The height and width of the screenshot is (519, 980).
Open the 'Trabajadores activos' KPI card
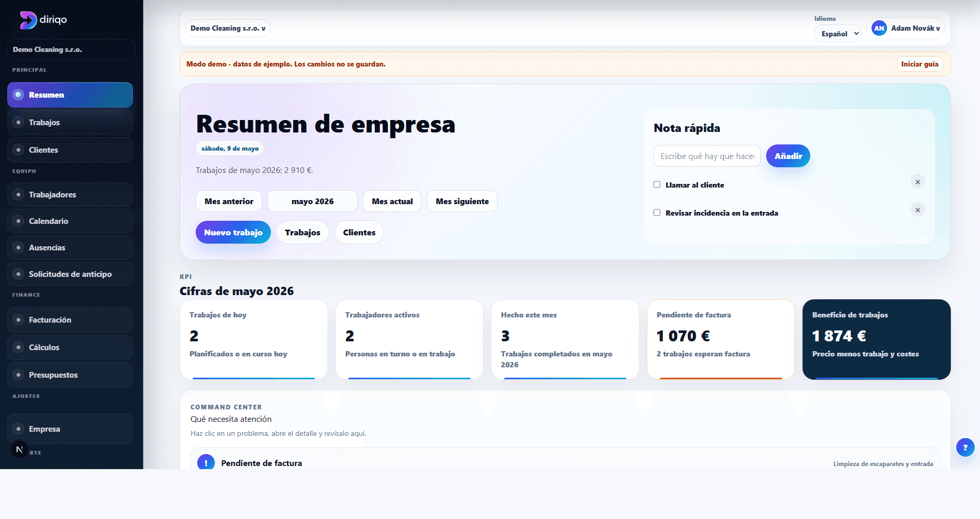point(410,339)
